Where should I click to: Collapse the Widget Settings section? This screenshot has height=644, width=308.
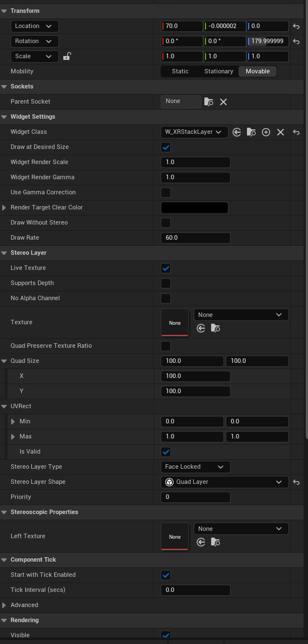click(4, 117)
